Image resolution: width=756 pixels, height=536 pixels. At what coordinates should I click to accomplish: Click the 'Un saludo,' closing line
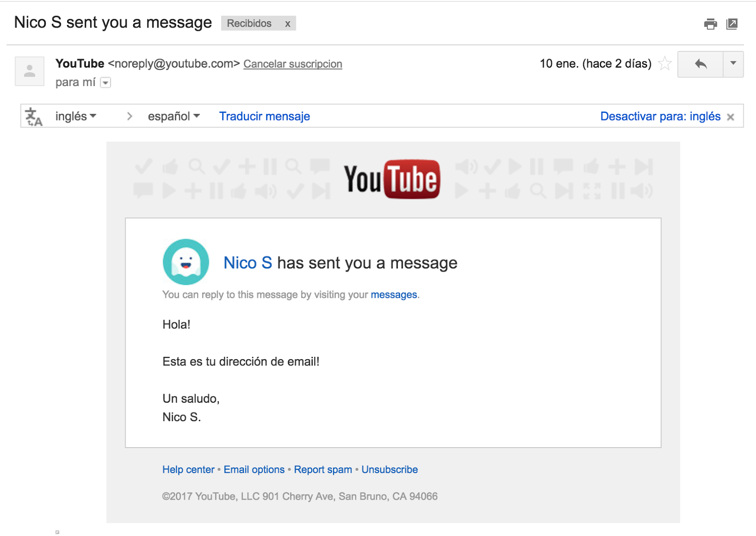tap(191, 398)
